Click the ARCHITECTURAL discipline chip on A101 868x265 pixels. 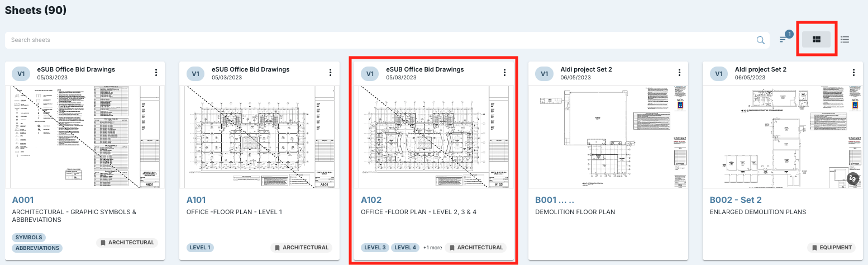tap(301, 247)
